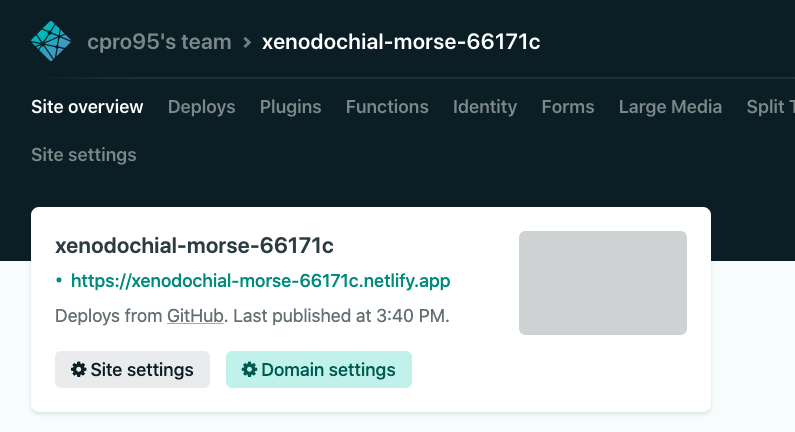
Task: Open the Plugins tab
Action: coord(291,107)
